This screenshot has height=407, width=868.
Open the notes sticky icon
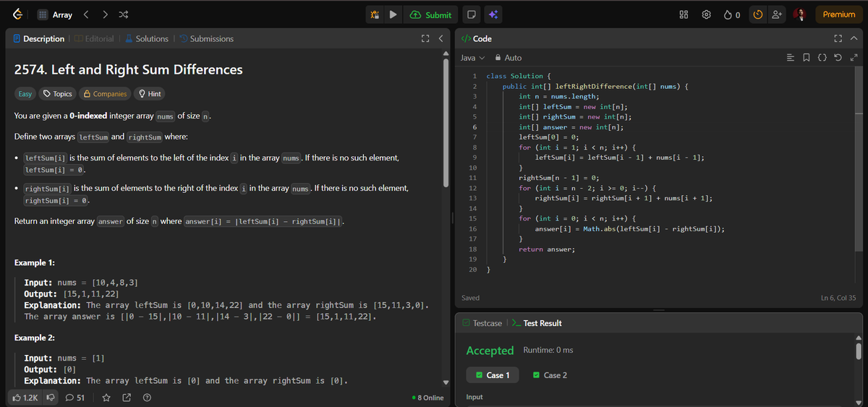(x=470, y=14)
